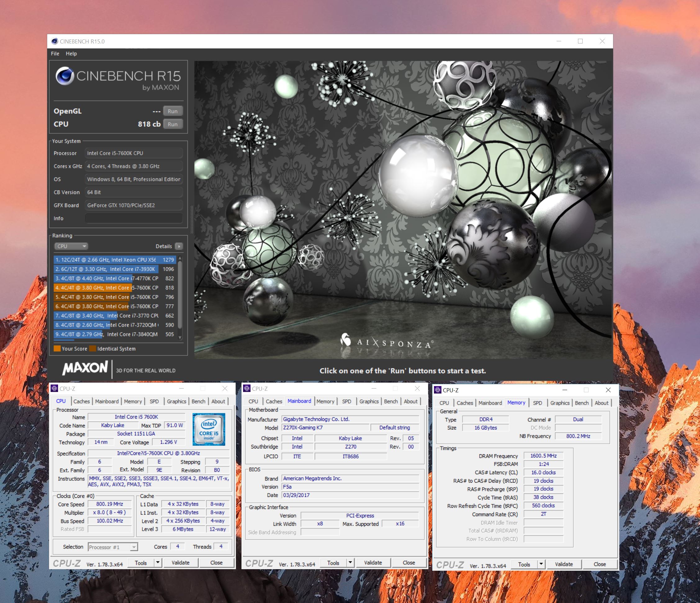Open Memory tab in middle CPU-Z window

[x=325, y=401]
